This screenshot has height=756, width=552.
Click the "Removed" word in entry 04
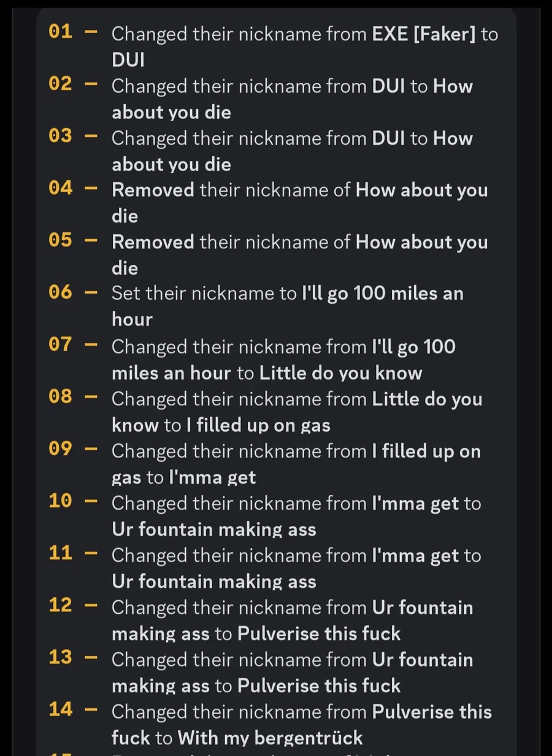[x=153, y=190]
